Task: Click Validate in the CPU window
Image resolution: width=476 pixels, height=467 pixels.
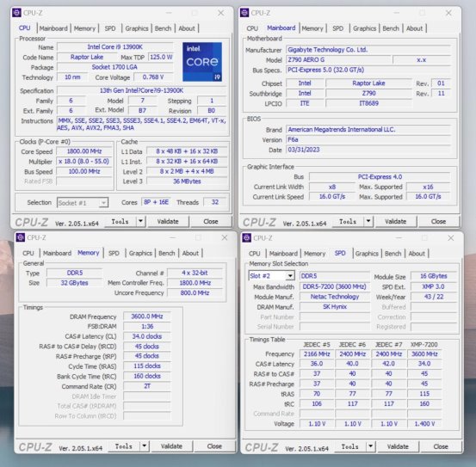Action: coord(168,221)
